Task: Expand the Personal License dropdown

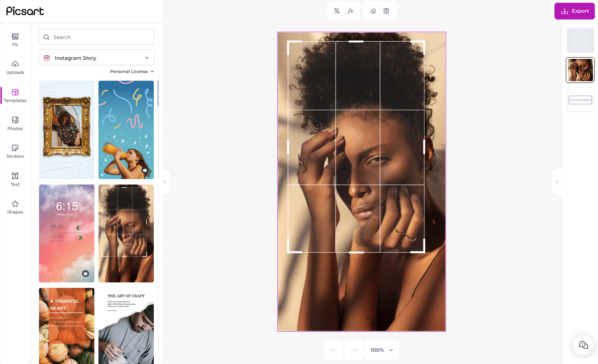Action: [x=131, y=71]
